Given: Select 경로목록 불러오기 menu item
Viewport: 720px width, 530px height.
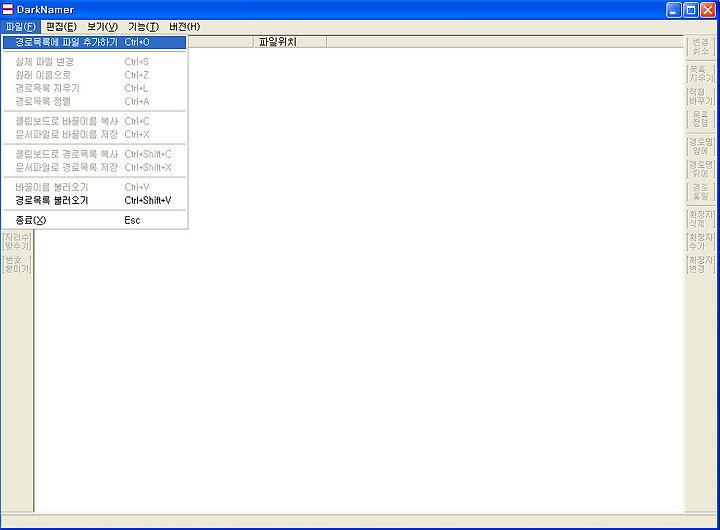Looking at the screenshot, I should point(95,201).
